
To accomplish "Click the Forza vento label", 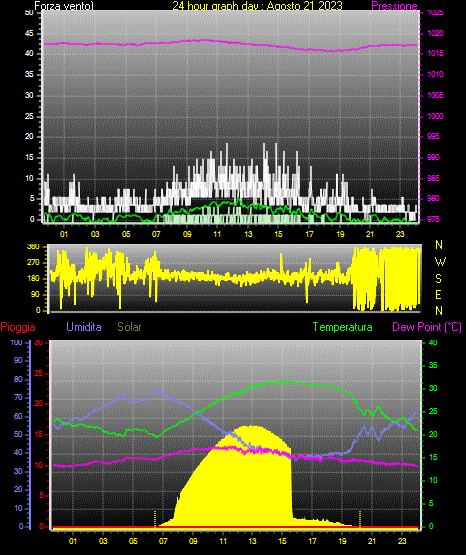I will 64,6.
